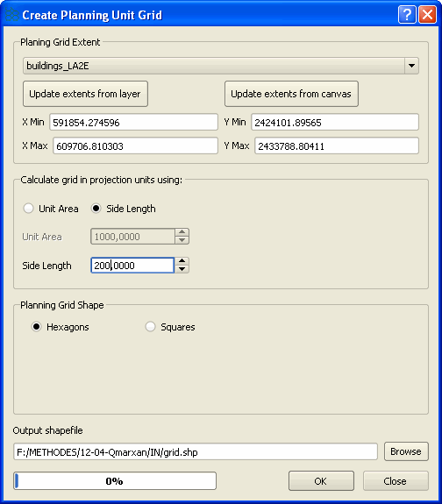The height and width of the screenshot is (504, 442).
Task: Click the Close button at bottom
Action: pyautogui.click(x=396, y=481)
